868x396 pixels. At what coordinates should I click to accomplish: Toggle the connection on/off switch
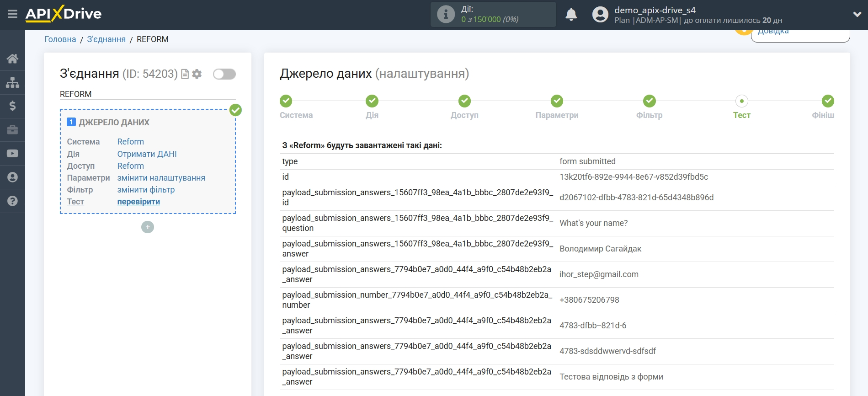pyautogui.click(x=224, y=74)
